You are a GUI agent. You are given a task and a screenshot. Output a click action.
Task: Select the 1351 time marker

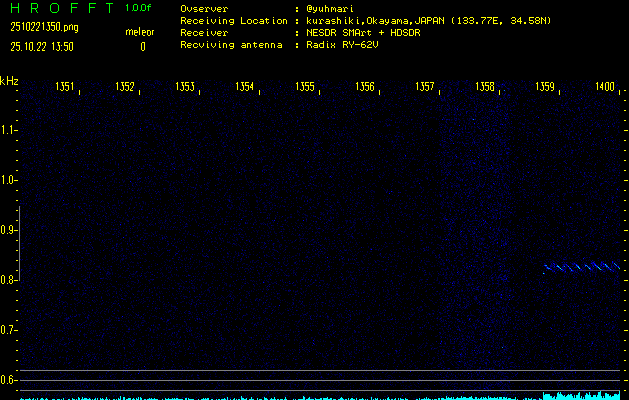tap(65, 87)
